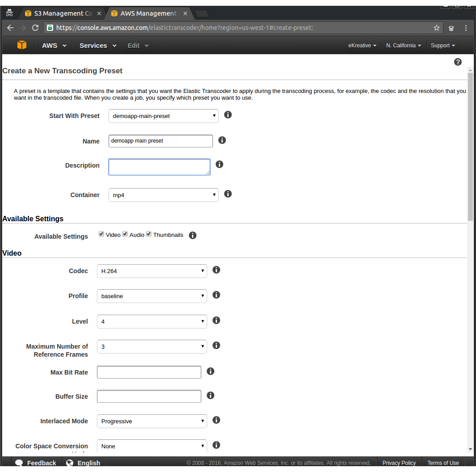Screen dimensions: 476x472
Task: Open the help question mark icon
Action: (458, 62)
